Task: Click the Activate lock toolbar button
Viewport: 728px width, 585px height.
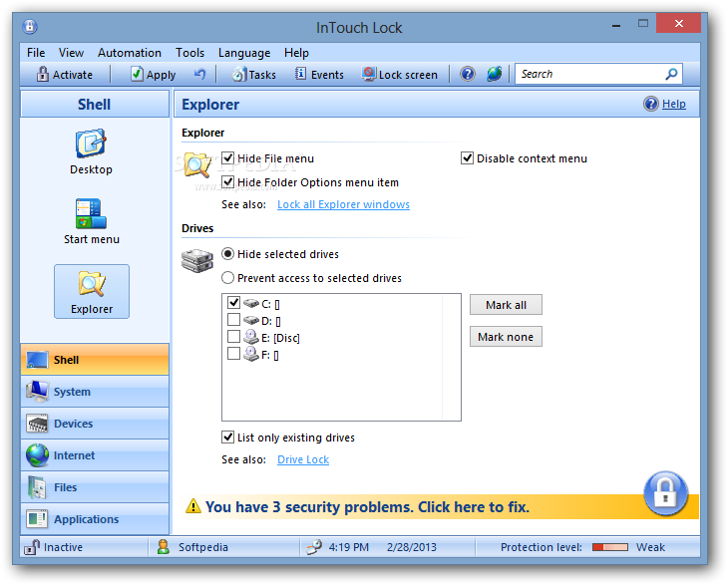Action: pos(65,74)
